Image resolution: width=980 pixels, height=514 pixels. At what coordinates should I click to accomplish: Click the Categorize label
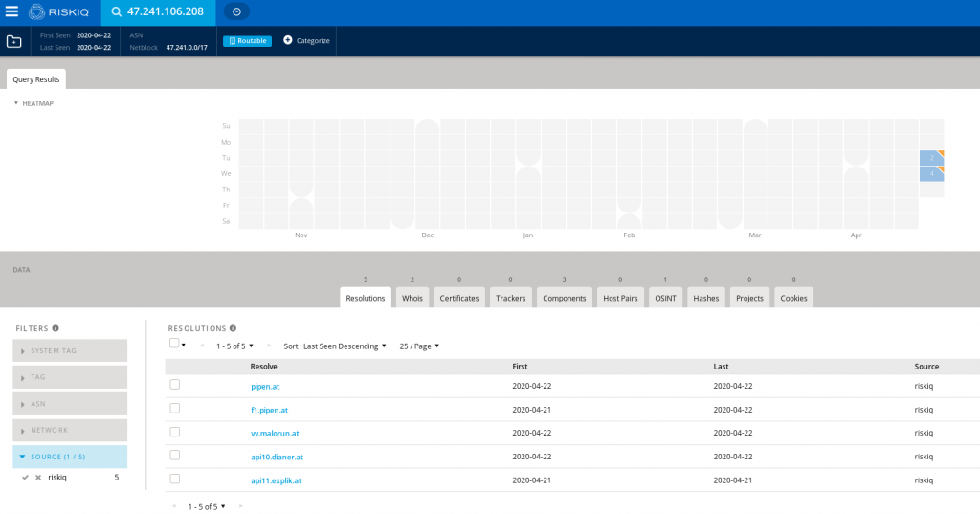pos(313,40)
